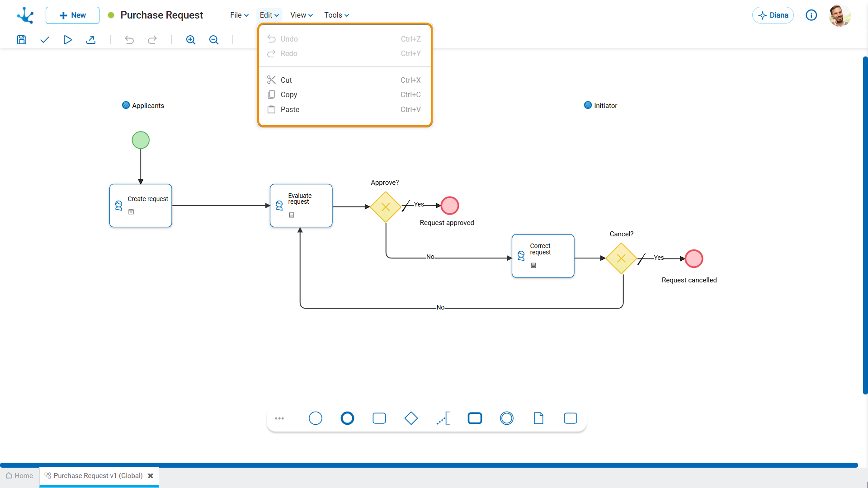Select the gateway diamond shape
The image size is (868, 488).
[x=411, y=418]
